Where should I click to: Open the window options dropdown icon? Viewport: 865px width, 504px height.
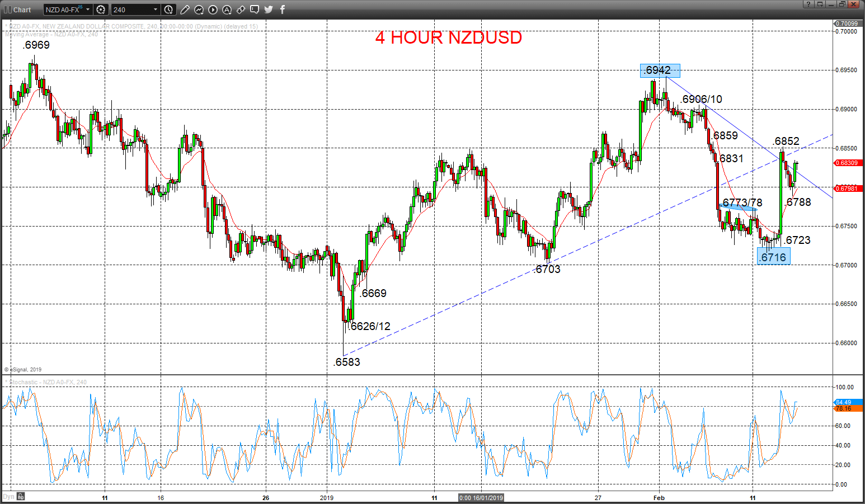point(820,4)
